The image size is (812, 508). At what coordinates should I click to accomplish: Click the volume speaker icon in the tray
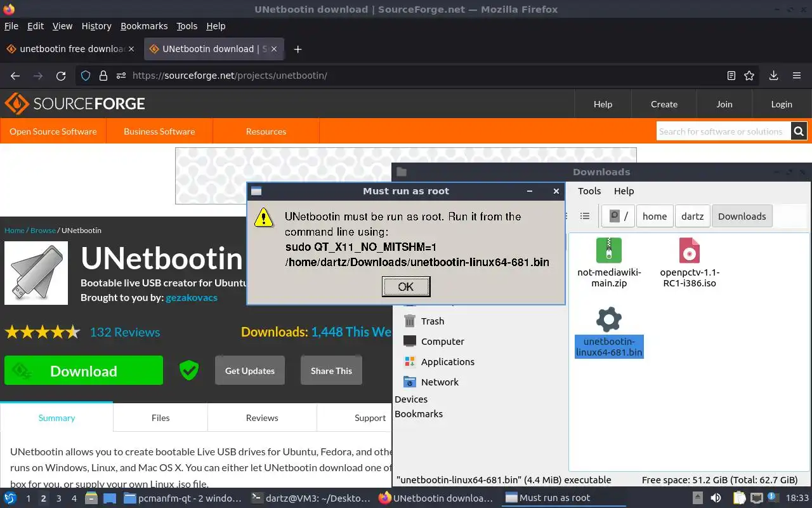coord(716,498)
